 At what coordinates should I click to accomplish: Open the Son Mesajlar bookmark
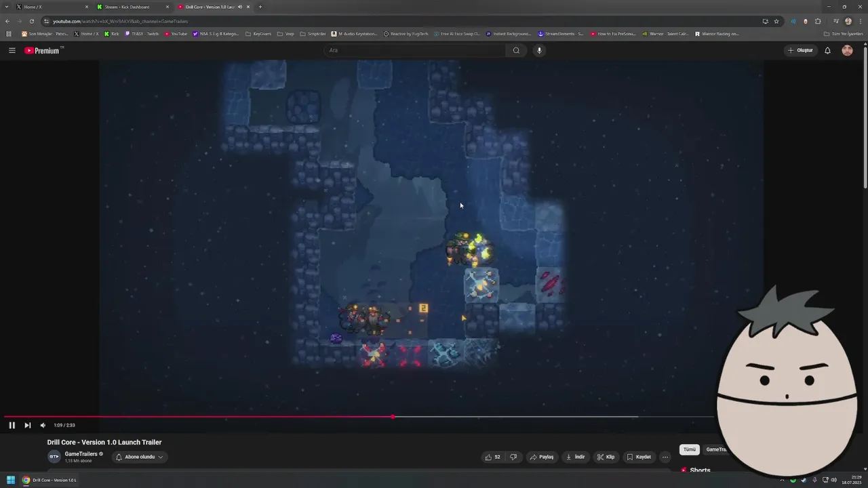pyautogui.click(x=45, y=33)
